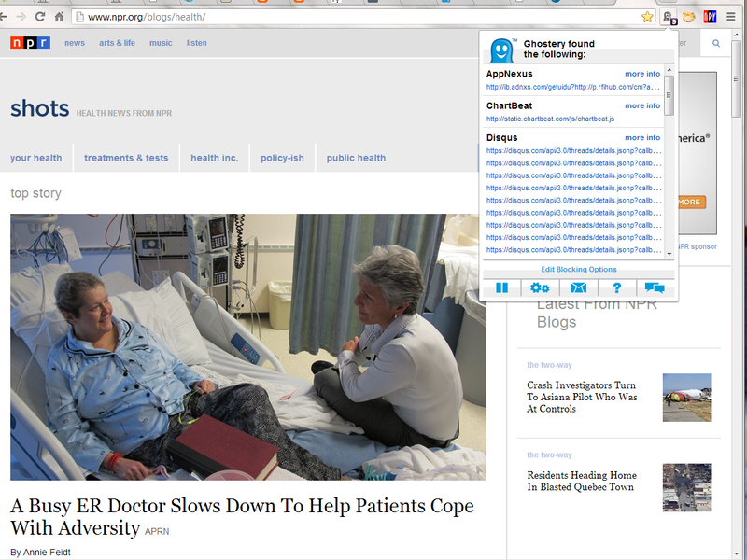The image size is (747, 560).
Task: Pause blocking with the Ghostery pause icon
Action: [501, 287]
